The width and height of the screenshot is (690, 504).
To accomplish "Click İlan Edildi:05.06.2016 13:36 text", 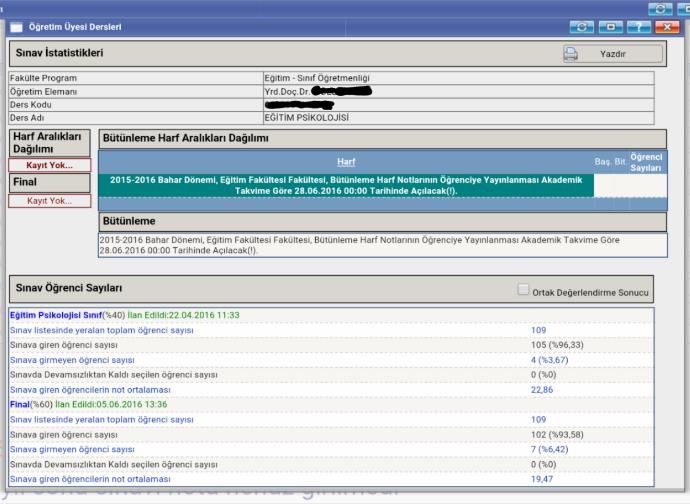I will [x=111, y=404].
